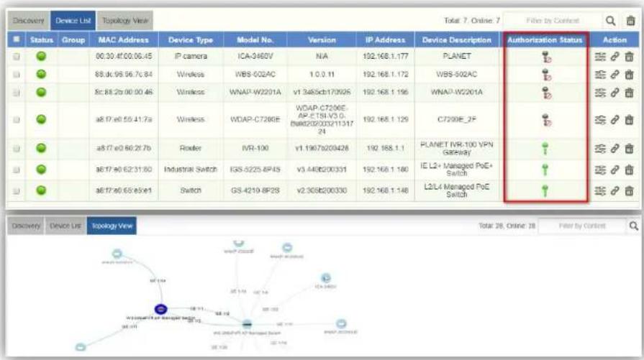Check the box for GS-4210-8P2S row
Screen dimensions: 644x360
(17, 190)
